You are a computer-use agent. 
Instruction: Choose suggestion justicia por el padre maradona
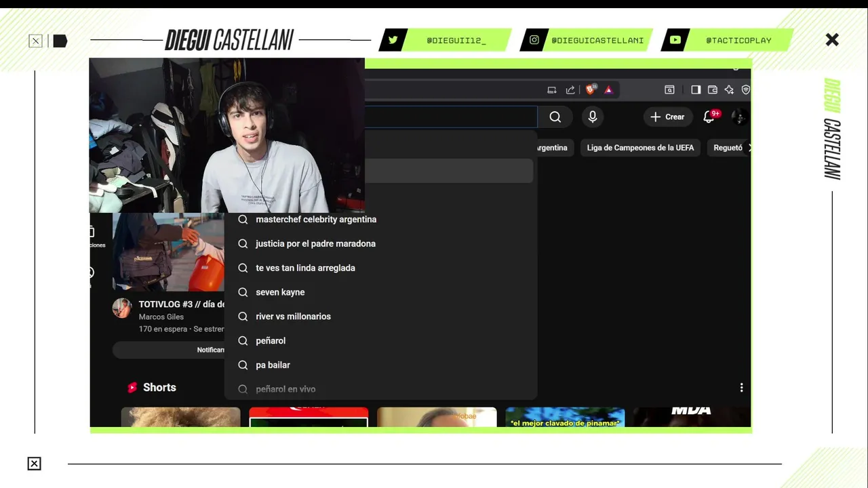[380, 244]
